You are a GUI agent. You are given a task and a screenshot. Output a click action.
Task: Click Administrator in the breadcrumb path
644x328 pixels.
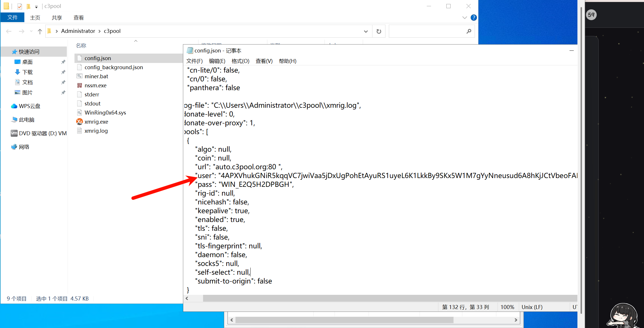[78, 31]
